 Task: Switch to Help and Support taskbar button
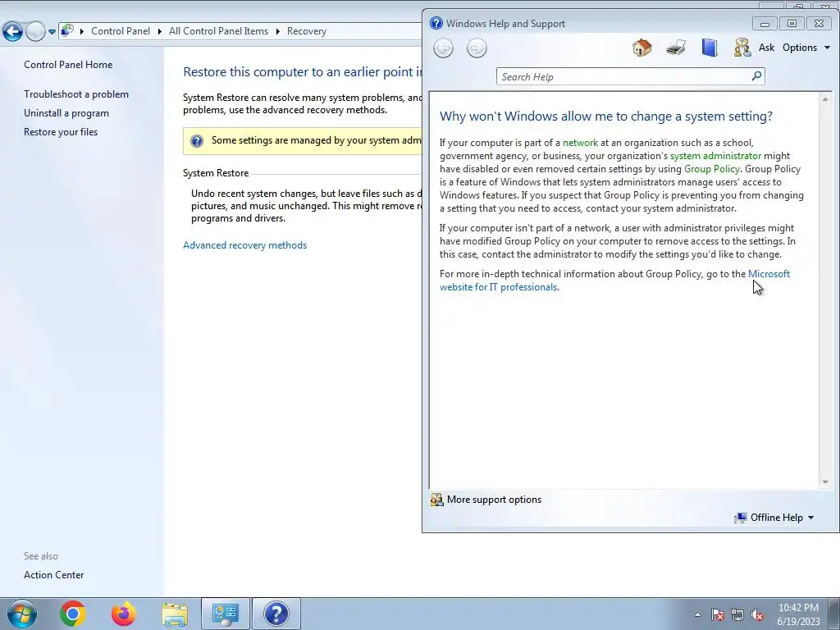pos(276,614)
